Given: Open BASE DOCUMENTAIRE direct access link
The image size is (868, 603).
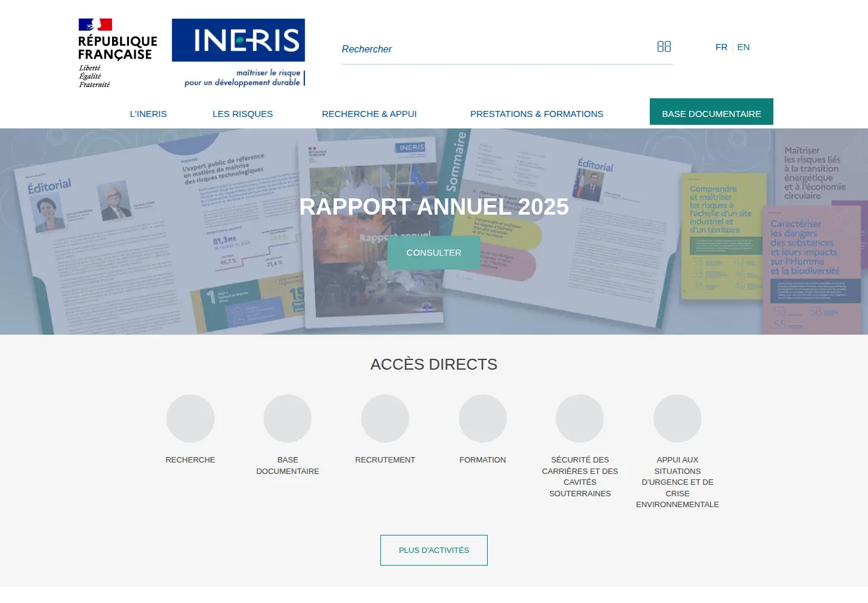Looking at the screenshot, I should [x=288, y=466].
